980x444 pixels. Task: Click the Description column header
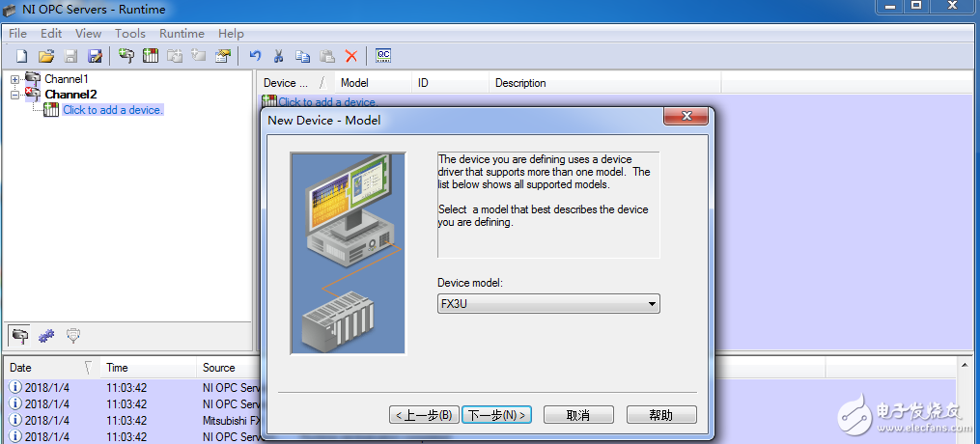tap(605, 83)
